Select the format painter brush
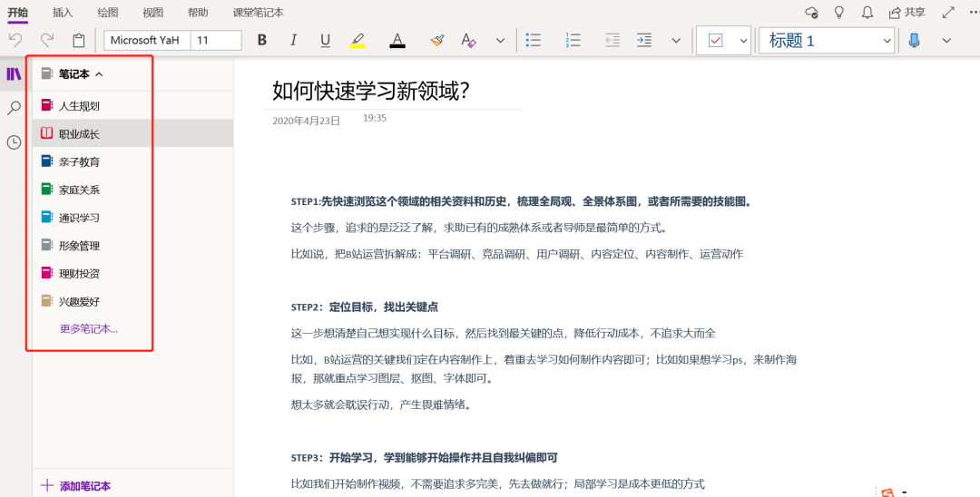 pos(436,41)
